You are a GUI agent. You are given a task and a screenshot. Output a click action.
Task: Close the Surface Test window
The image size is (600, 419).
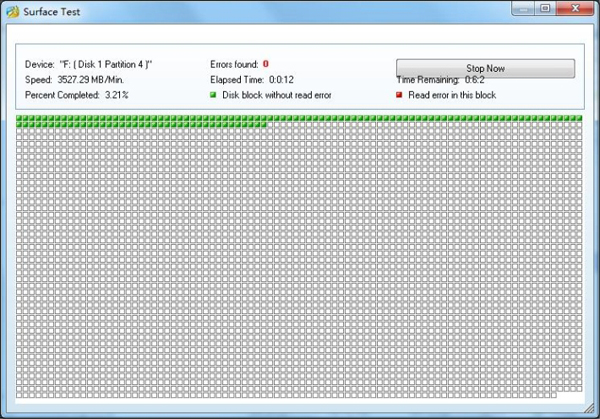pyautogui.click(x=575, y=8)
